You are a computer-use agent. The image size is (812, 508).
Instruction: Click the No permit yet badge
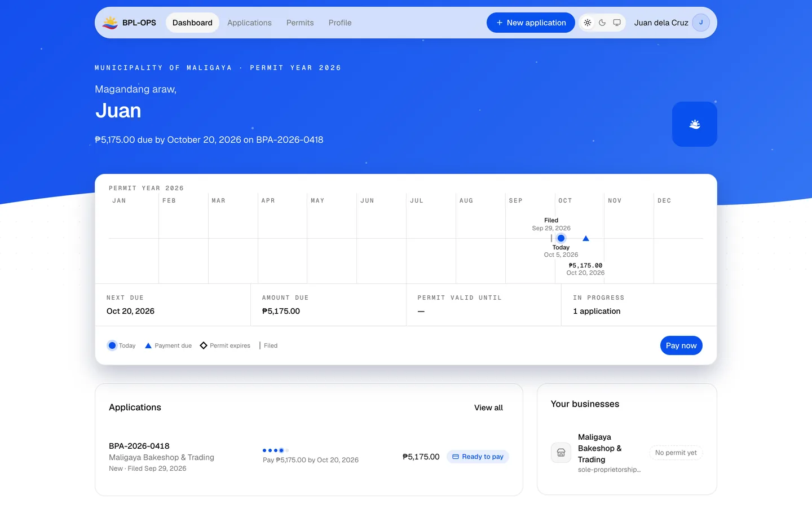676,453
